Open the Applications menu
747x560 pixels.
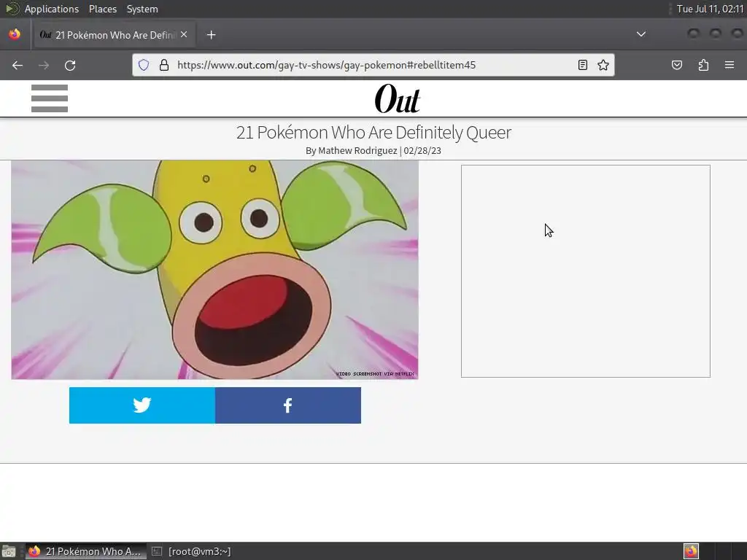(x=52, y=9)
